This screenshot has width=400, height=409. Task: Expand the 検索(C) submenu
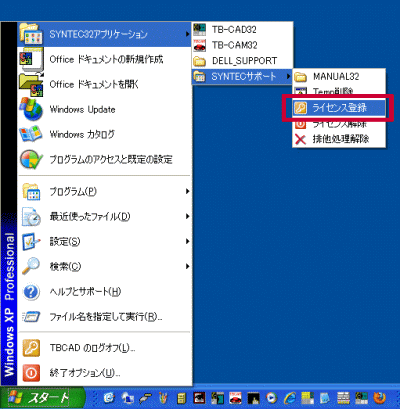coord(104,266)
